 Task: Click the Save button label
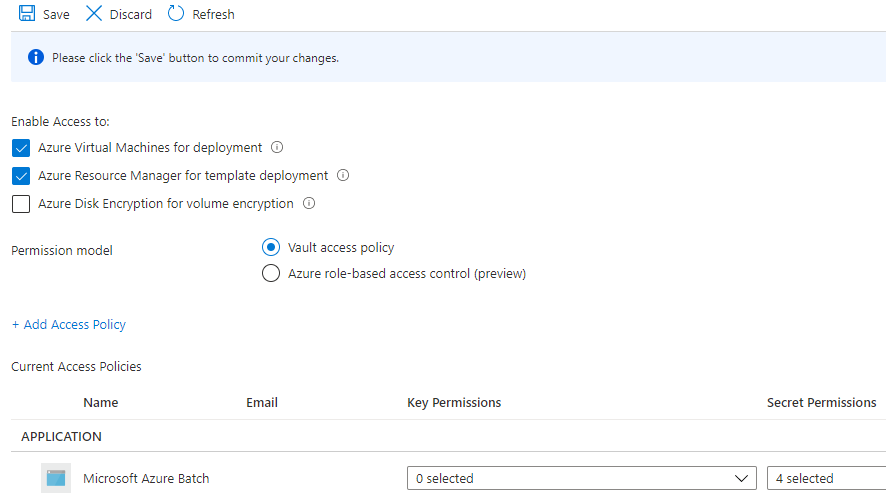56,14
